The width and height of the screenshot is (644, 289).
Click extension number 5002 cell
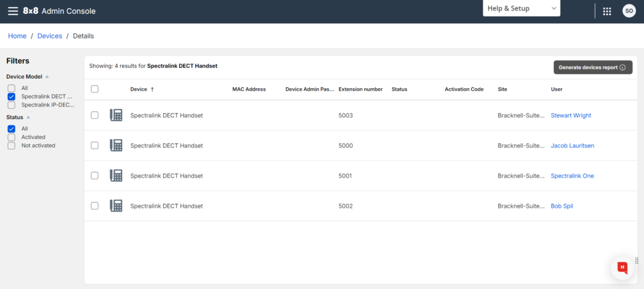[346, 206]
